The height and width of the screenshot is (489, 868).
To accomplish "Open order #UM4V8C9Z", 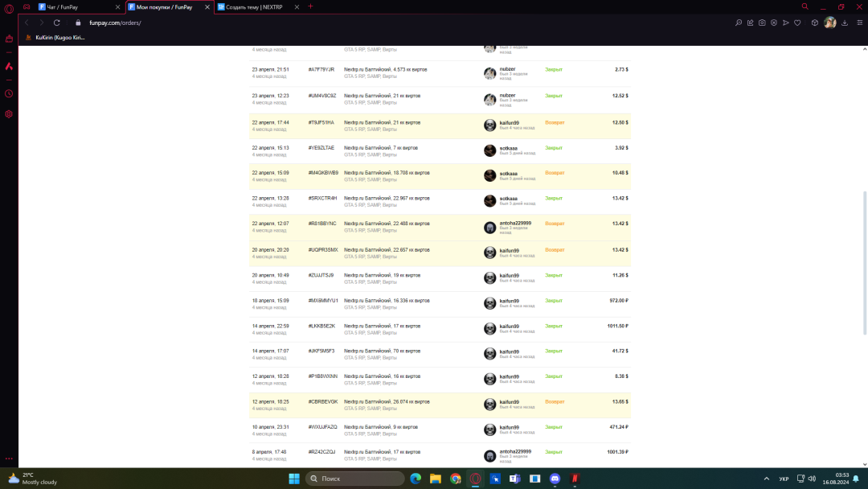I will point(322,96).
